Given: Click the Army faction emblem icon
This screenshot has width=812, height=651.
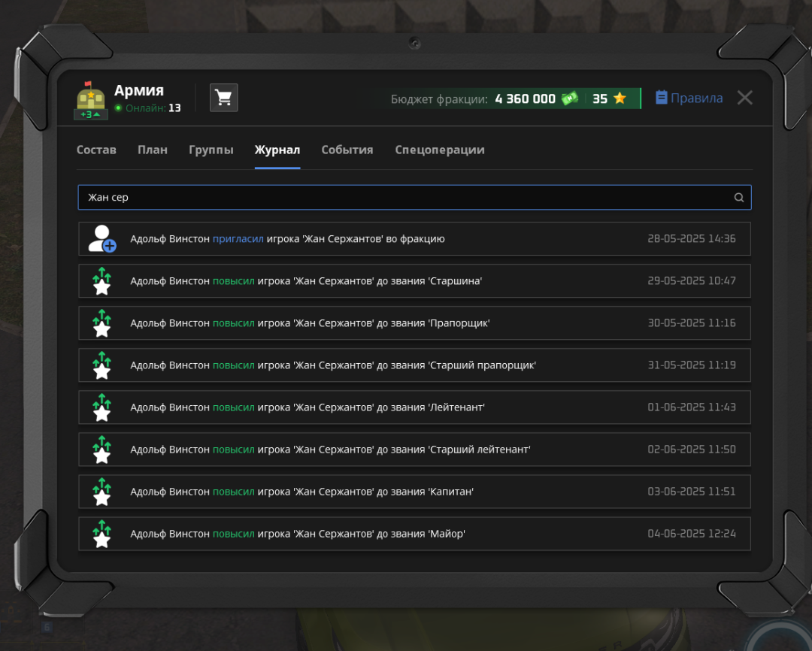Looking at the screenshot, I should (x=90, y=100).
